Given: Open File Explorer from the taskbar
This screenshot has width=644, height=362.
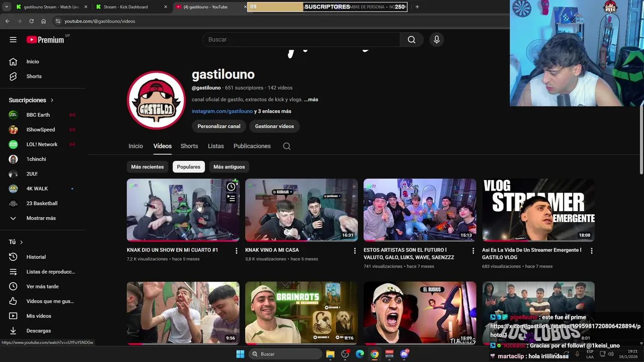Looking at the screenshot, I should pos(330,354).
